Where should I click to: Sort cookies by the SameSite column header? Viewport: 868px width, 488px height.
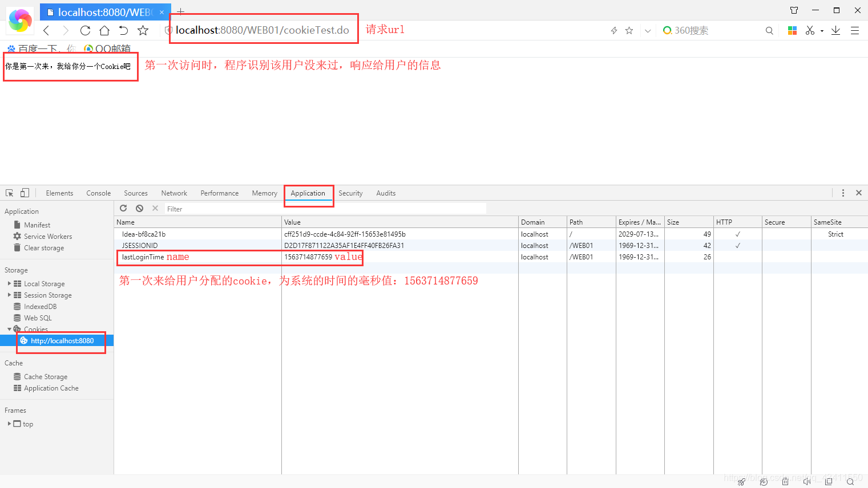pos(839,222)
